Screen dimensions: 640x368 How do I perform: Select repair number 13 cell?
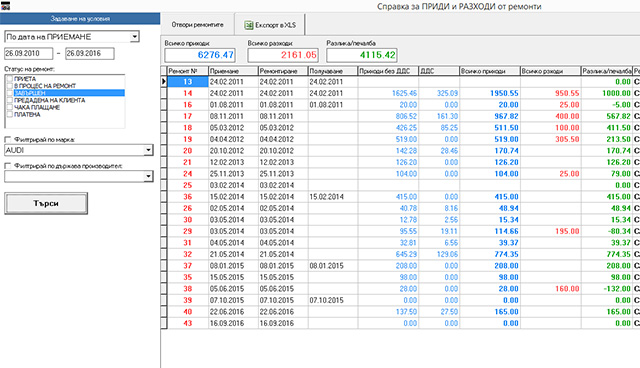tap(188, 82)
